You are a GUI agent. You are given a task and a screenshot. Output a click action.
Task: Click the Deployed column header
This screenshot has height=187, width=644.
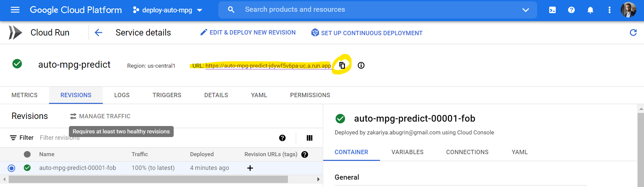coord(202,154)
